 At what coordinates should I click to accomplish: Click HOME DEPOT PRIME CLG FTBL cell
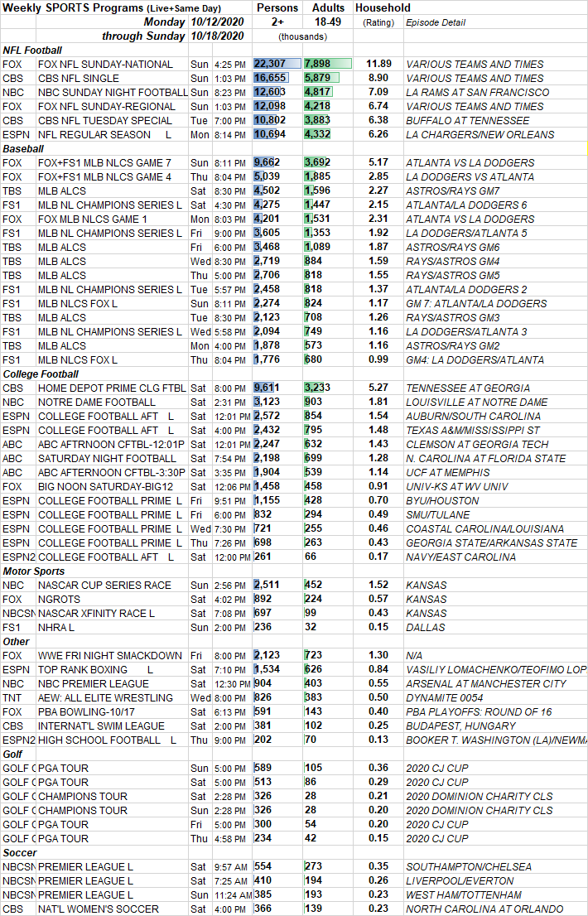pos(112,388)
